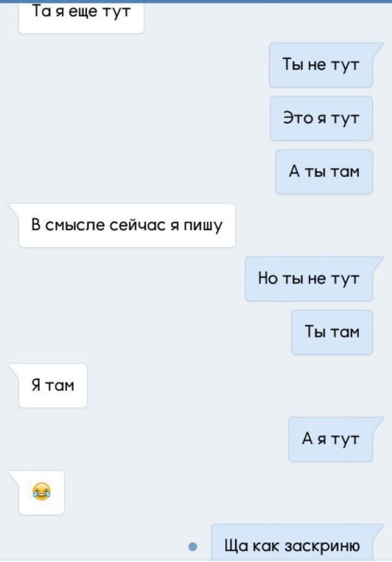
Task: Select the 'Ты там' outgoing message
Action: (332, 332)
